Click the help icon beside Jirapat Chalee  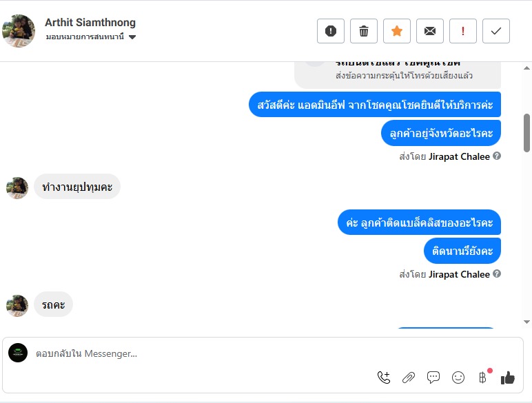(x=497, y=156)
